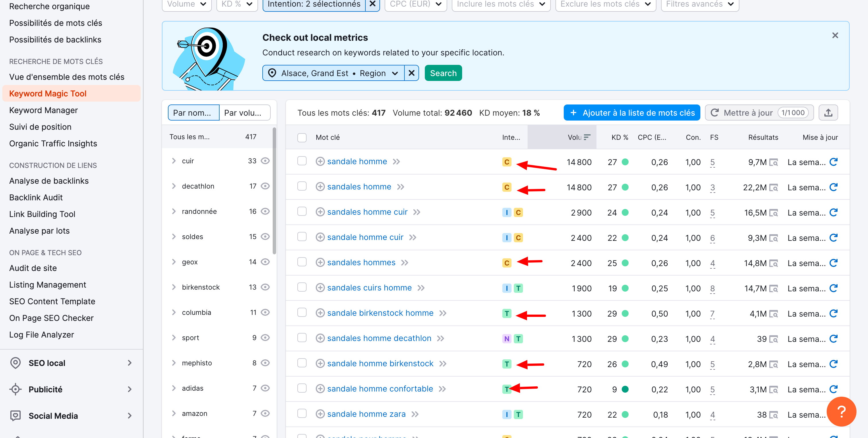Viewport: 868px width, 438px height.
Task: Open Inclure les mots clés dropdown
Action: (x=501, y=4)
